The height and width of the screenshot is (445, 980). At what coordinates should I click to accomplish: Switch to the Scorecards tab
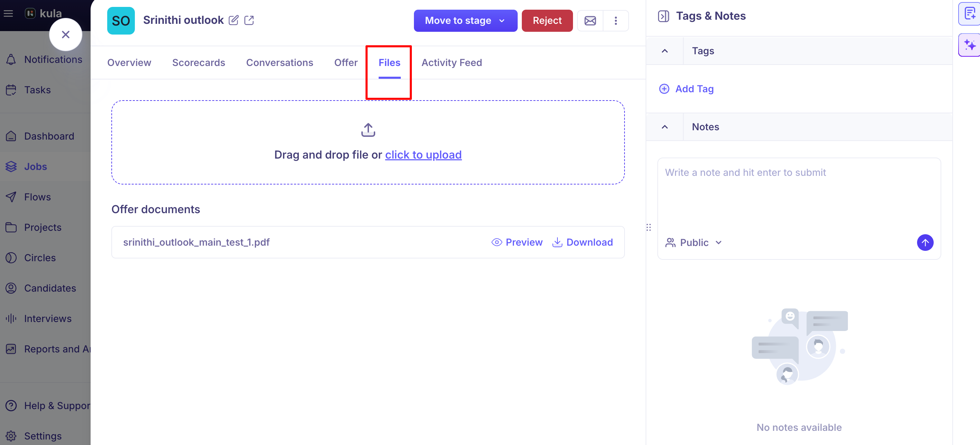(x=198, y=63)
